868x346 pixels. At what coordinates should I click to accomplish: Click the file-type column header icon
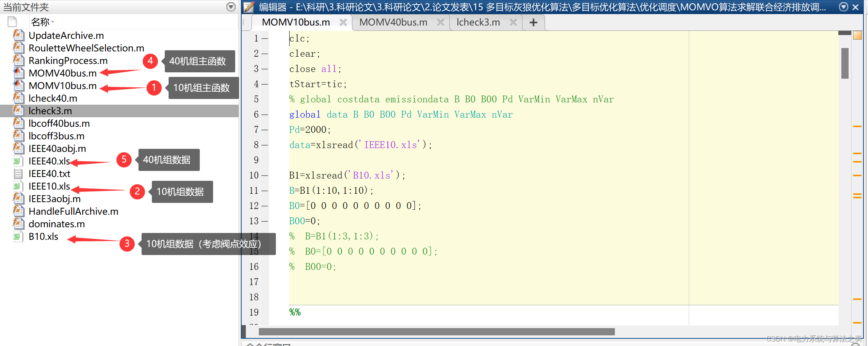pos(12,22)
